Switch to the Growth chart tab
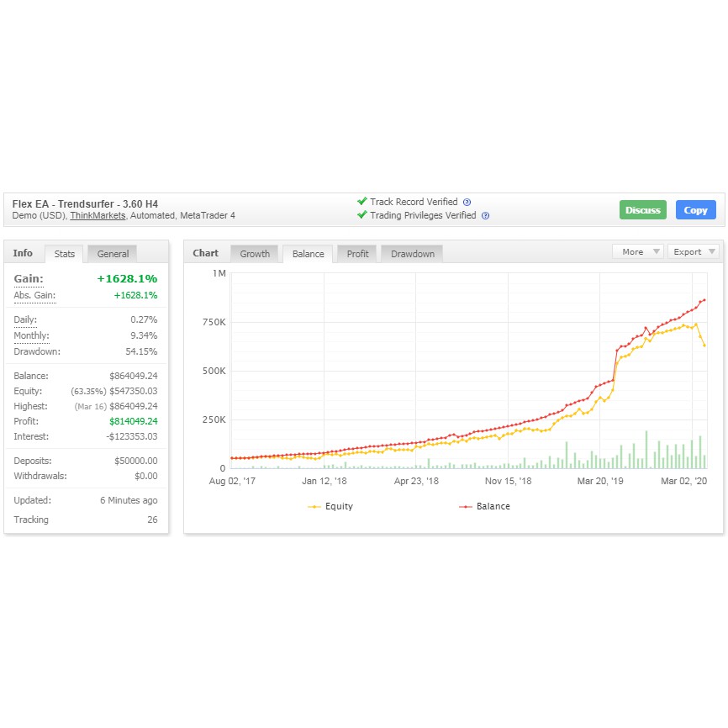728x728 pixels. [x=255, y=254]
